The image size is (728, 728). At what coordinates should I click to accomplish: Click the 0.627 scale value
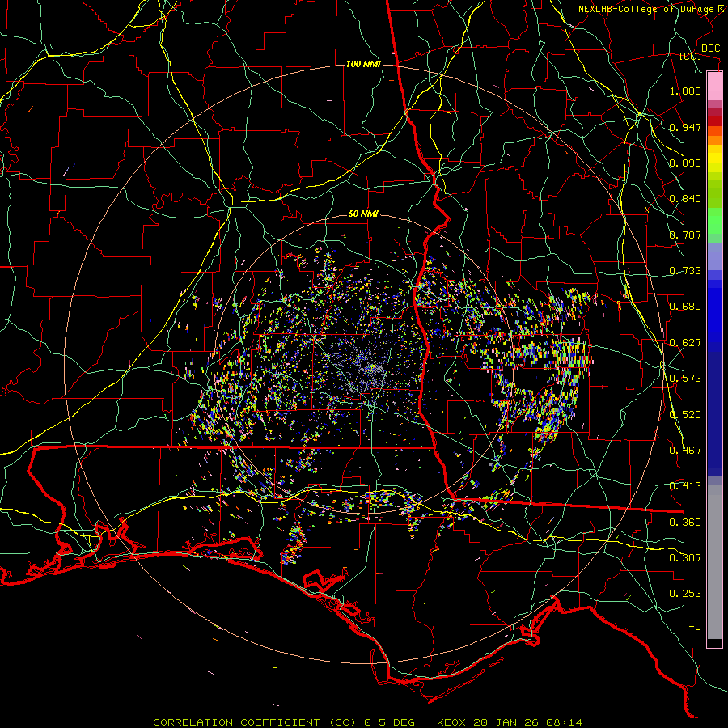[x=685, y=343]
